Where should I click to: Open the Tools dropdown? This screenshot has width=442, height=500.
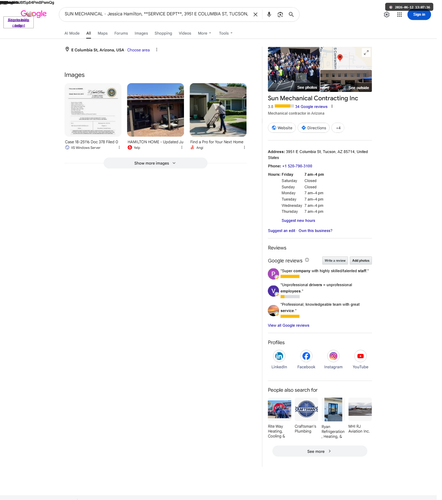[x=226, y=33]
